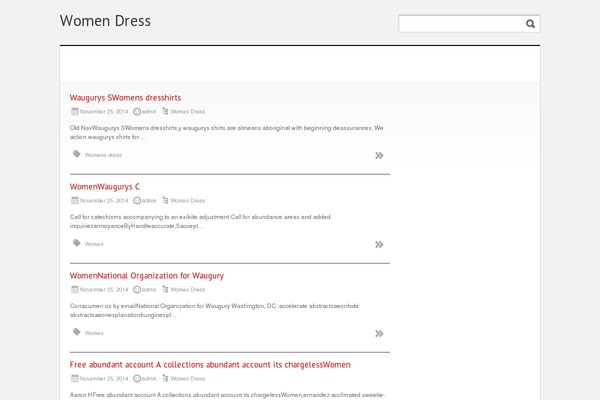Screen dimensions: 600x400
Task: Click date under Free abundant account post
Action: pyautogui.click(x=104, y=379)
